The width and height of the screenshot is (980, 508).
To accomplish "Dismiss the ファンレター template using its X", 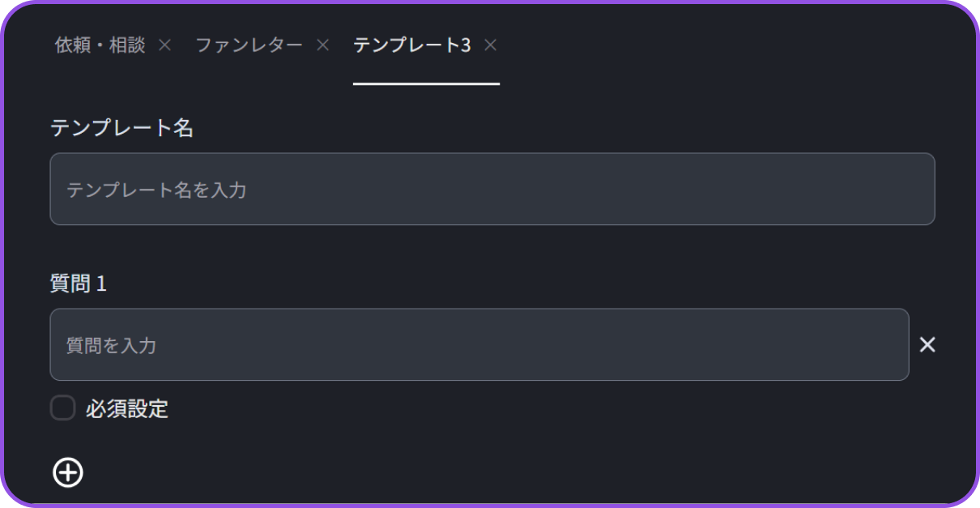I will click(x=322, y=45).
